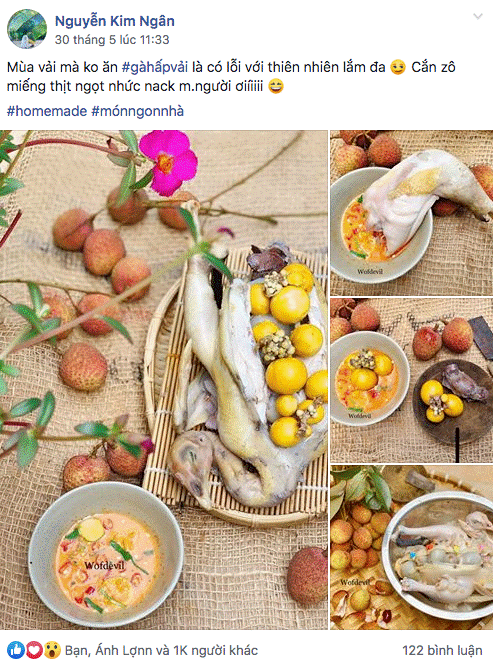Open the #gàhấpvải hashtag
The image size is (493, 666).
(155, 67)
